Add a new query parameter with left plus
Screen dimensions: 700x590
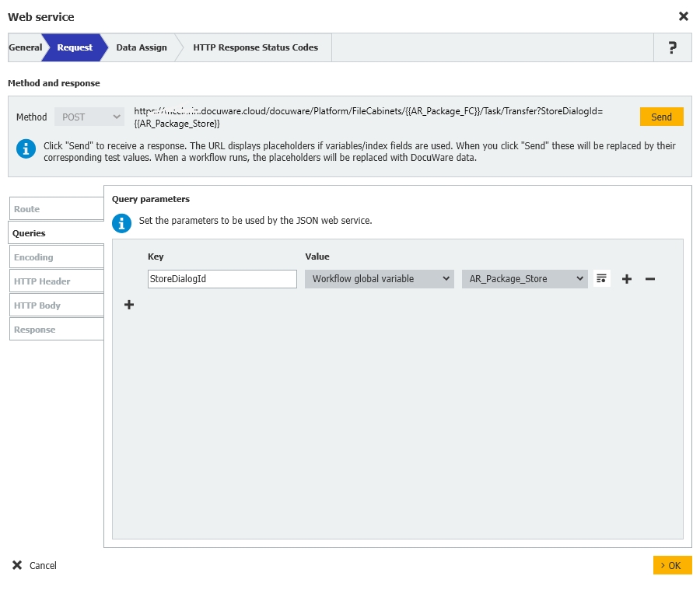[129, 305]
